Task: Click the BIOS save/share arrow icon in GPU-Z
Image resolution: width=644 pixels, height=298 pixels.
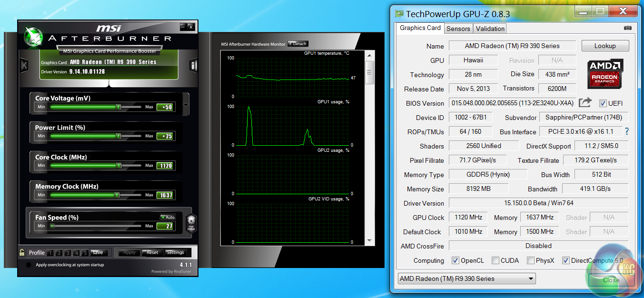Action: coord(585,103)
